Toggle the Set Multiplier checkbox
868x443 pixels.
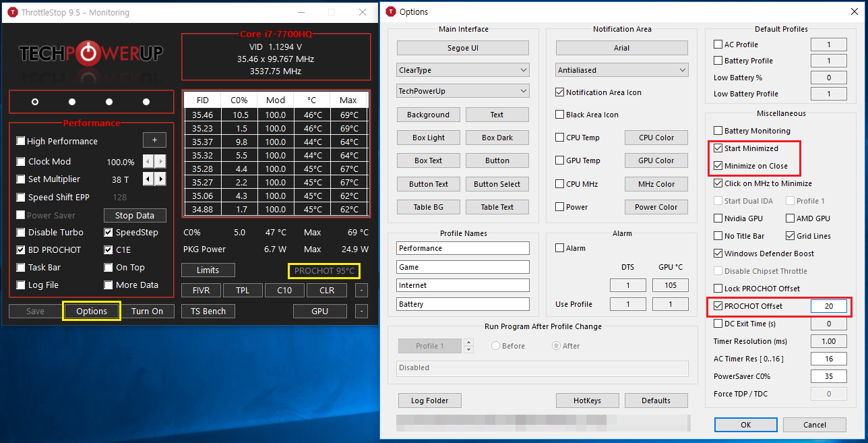point(21,179)
